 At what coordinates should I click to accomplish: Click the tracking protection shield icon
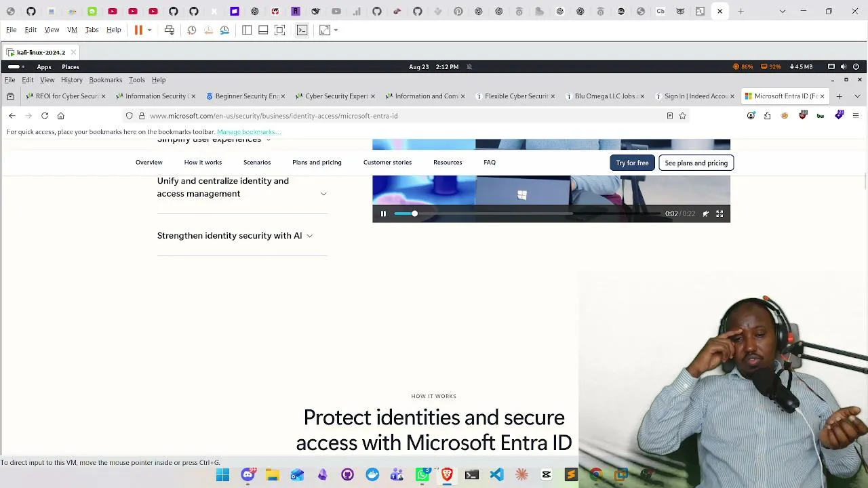click(129, 116)
